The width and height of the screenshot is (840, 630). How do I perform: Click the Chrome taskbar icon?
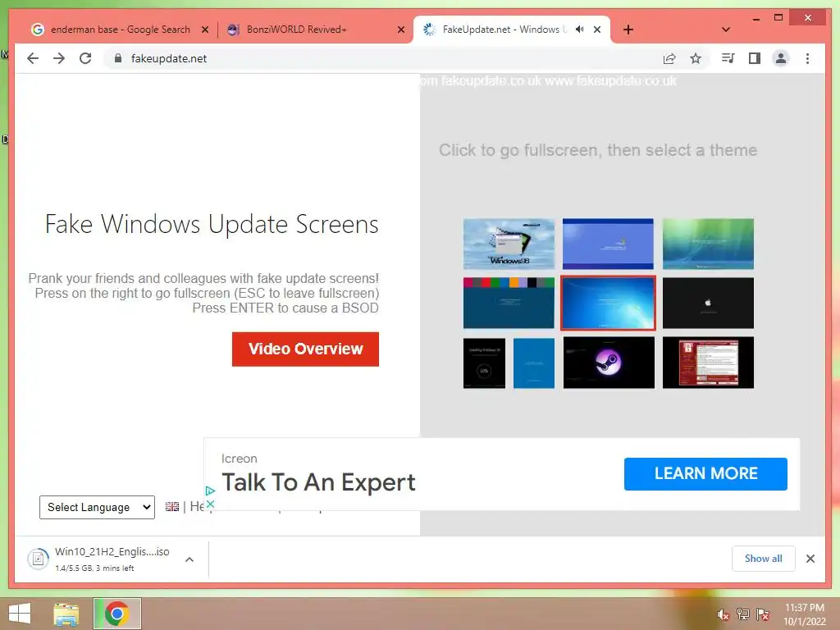[116, 614]
